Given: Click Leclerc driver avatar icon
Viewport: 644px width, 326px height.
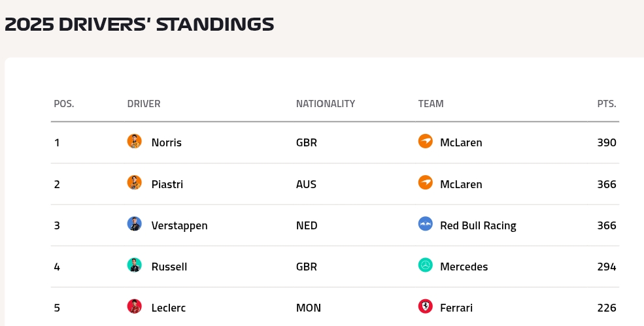Looking at the screenshot, I should (134, 306).
